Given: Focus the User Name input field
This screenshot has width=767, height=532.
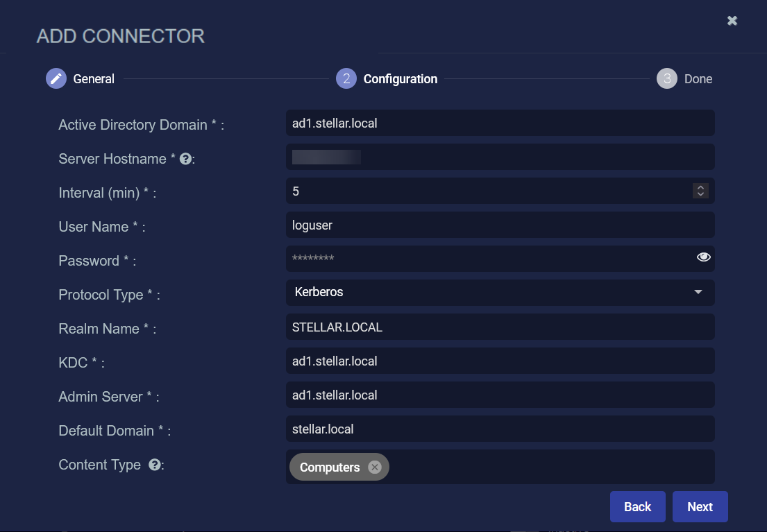Looking at the screenshot, I should tap(500, 225).
